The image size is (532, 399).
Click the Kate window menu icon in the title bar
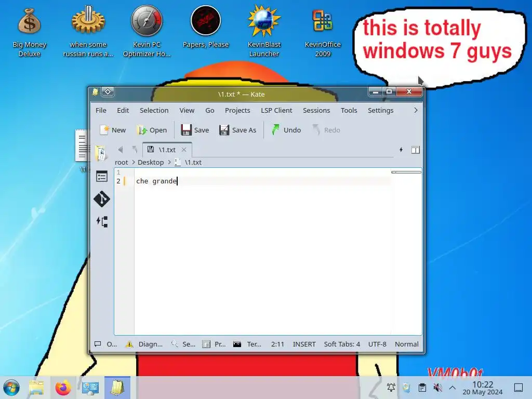tap(96, 92)
